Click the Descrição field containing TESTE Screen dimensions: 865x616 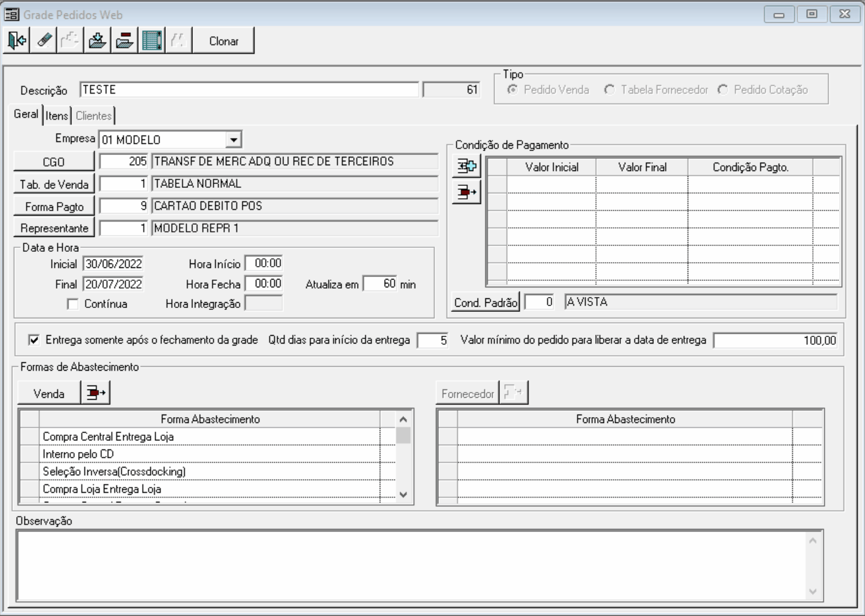(249, 90)
